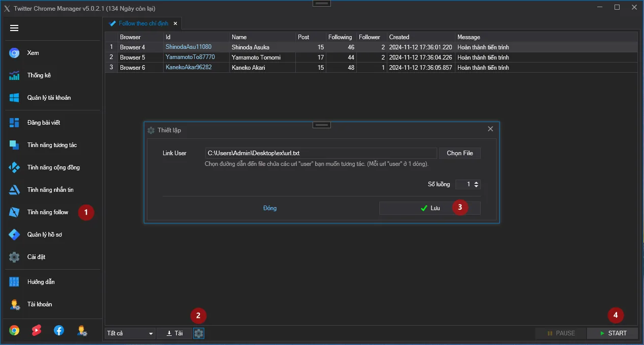
Task: Select the Browser 4 cell
Action: pyautogui.click(x=140, y=47)
